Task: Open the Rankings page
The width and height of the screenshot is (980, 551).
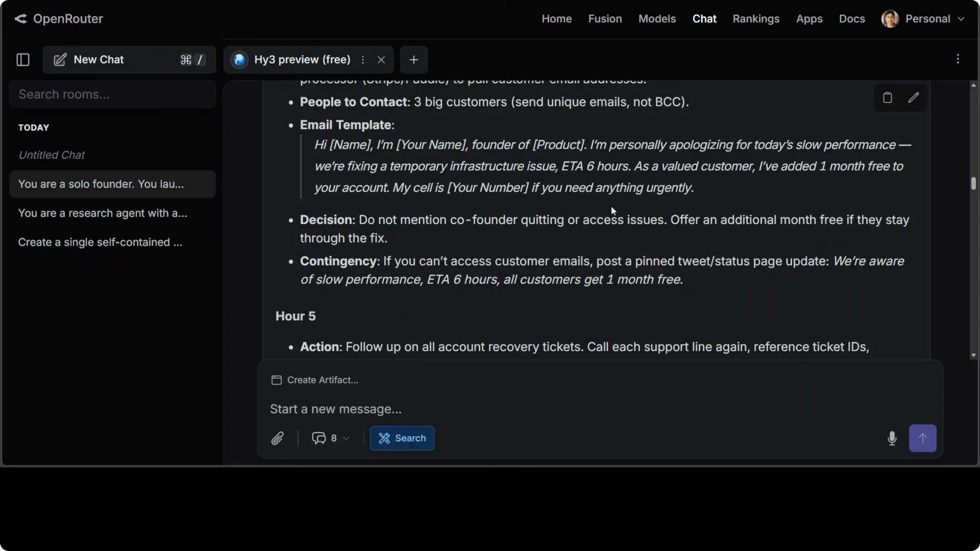Action: [x=756, y=19]
